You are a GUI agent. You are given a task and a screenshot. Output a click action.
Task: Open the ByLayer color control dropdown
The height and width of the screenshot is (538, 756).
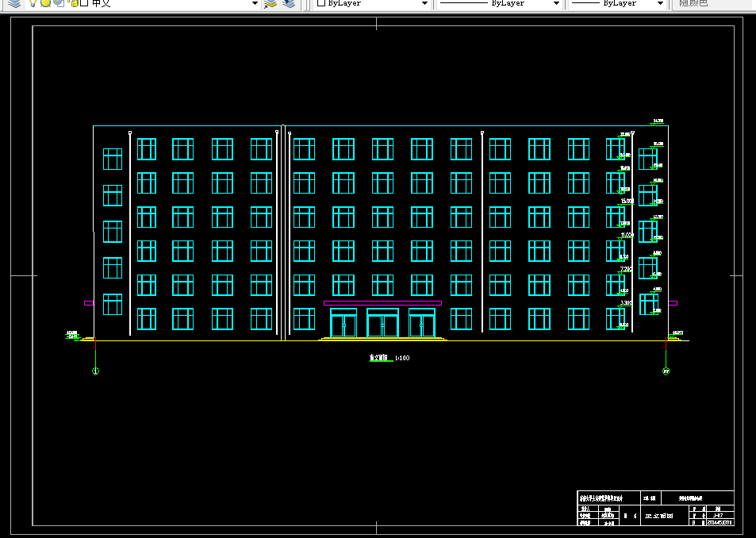[424, 3]
